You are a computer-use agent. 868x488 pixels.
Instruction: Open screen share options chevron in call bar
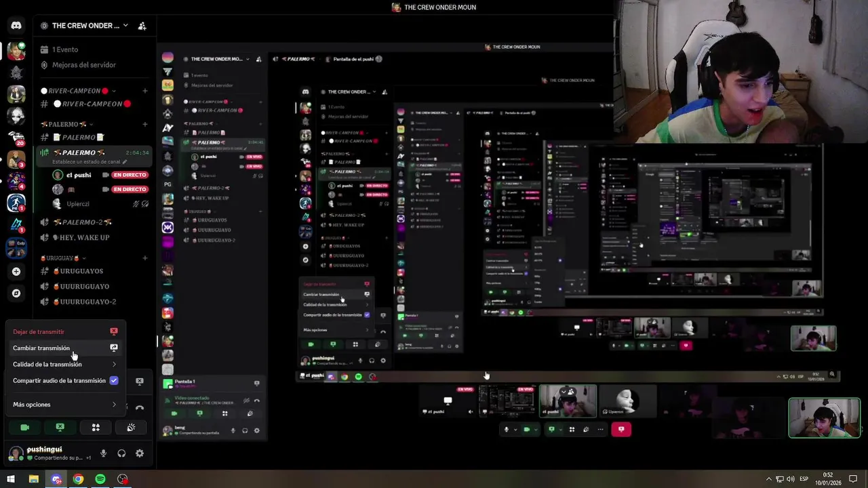[x=559, y=430]
